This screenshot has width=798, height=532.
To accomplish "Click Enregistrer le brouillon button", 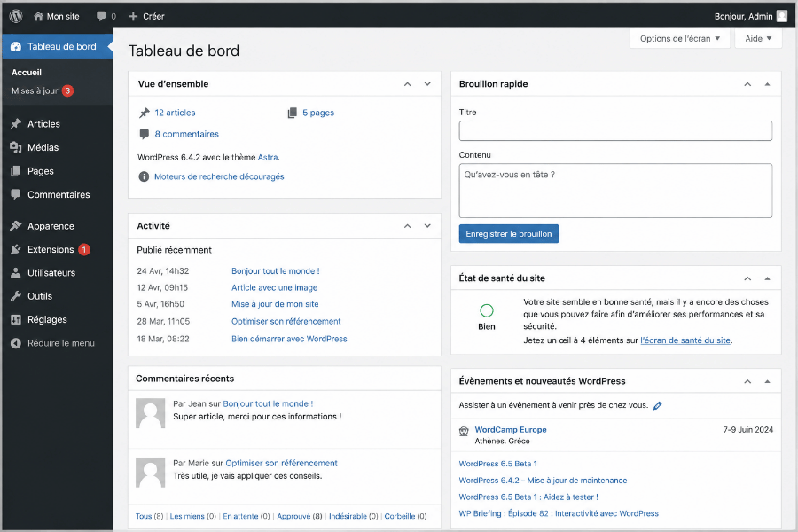I will click(508, 234).
